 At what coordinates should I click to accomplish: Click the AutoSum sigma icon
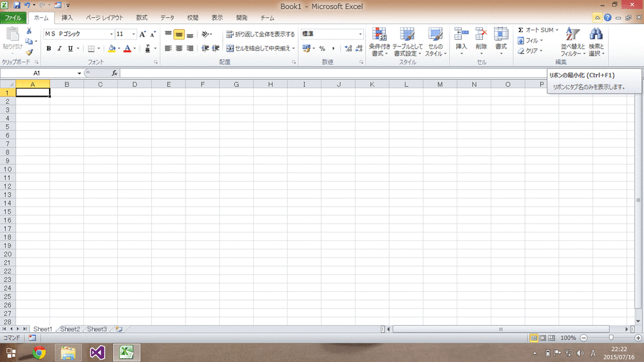click(521, 30)
